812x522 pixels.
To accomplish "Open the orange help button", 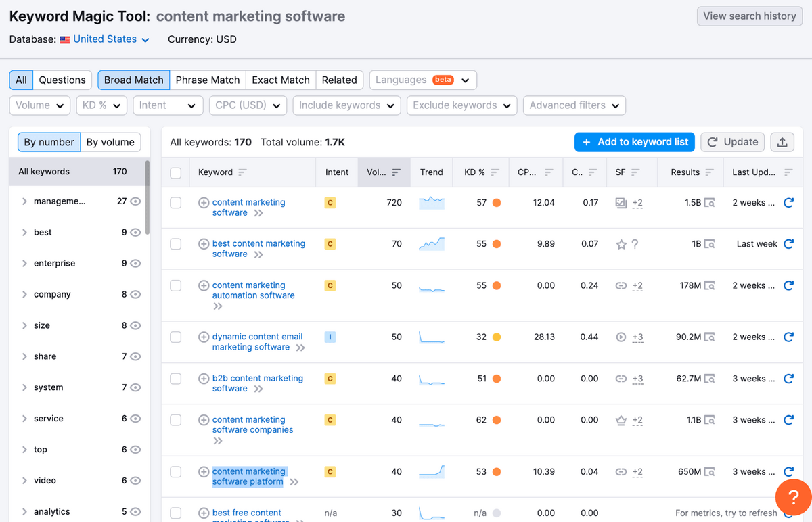I will tap(792, 497).
